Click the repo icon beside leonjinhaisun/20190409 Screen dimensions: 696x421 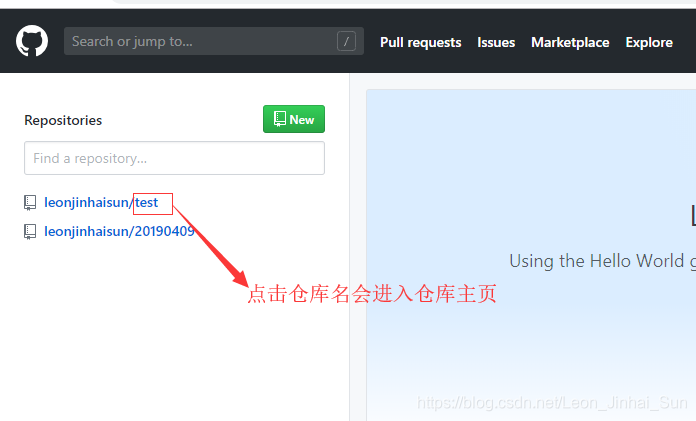pos(30,232)
